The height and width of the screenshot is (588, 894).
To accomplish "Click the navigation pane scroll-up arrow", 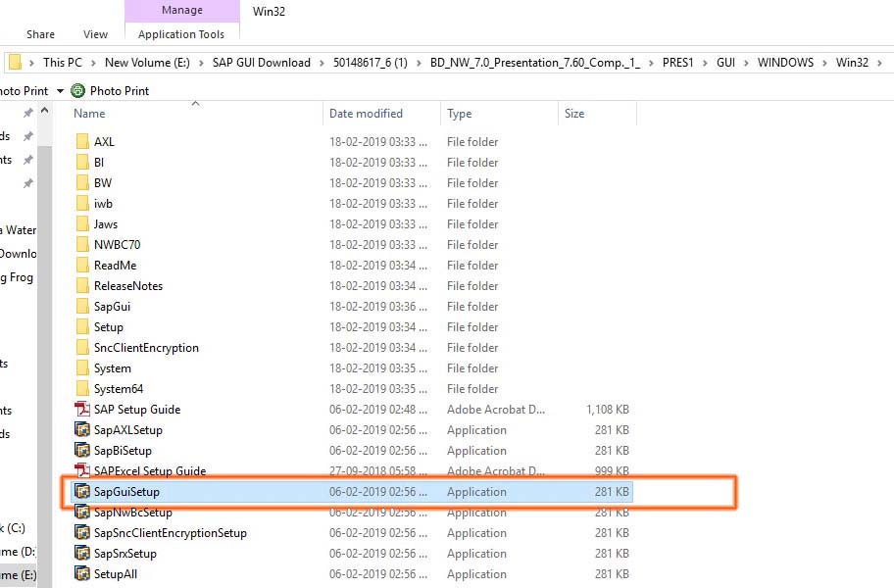I will [x=44, y=111].
